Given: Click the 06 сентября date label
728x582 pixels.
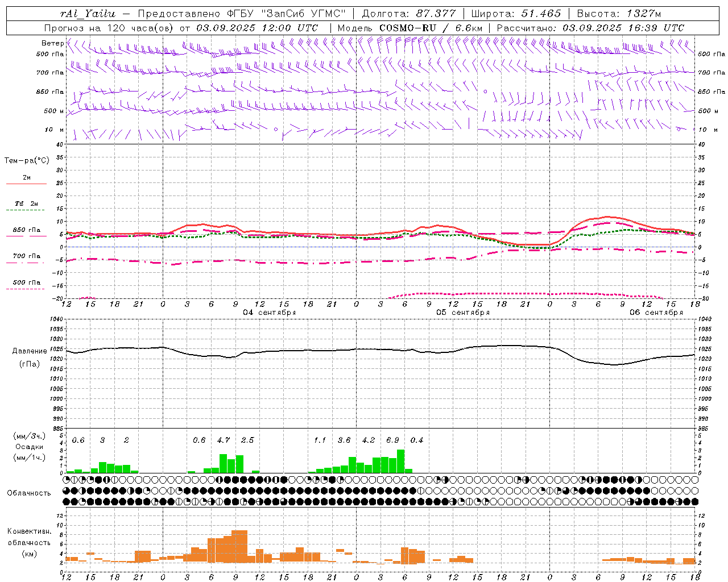Looking at the screenshot, I should pyautogui.click(x=656, y=313).
